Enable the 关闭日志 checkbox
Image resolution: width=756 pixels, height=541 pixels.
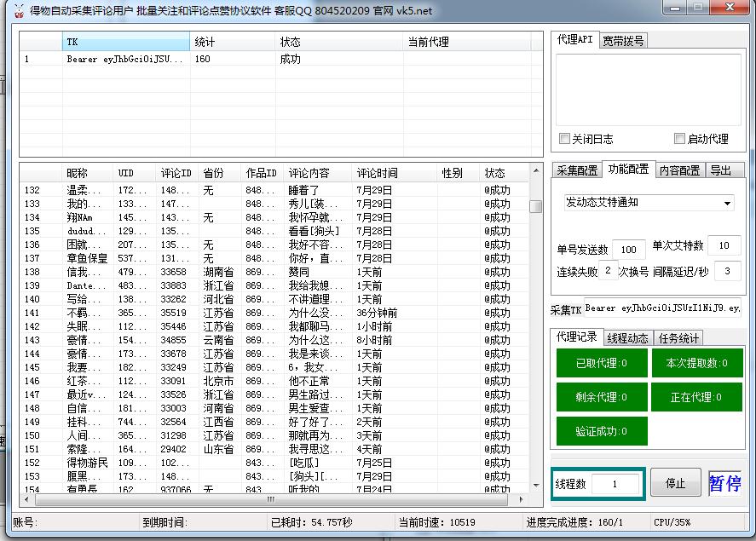point(565,138)
